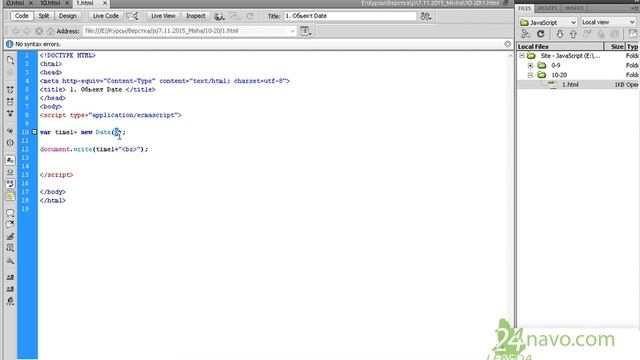
Task: Switch to Split view
Action: [44, 16]
